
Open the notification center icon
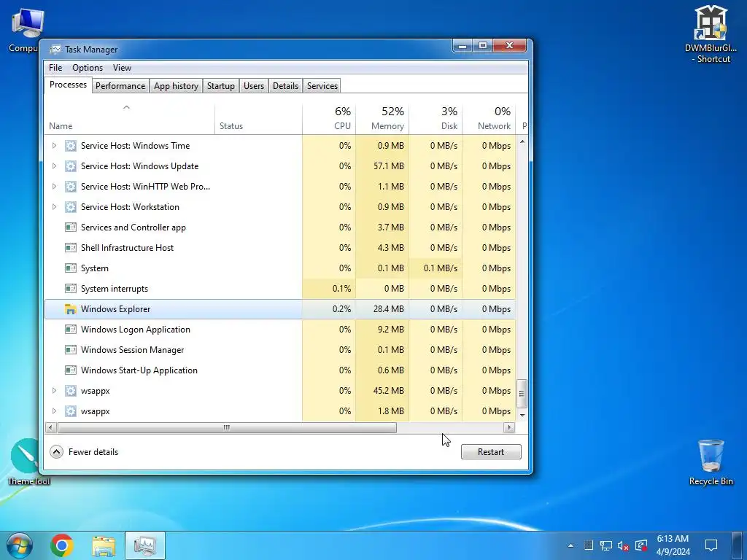[711, 545]
